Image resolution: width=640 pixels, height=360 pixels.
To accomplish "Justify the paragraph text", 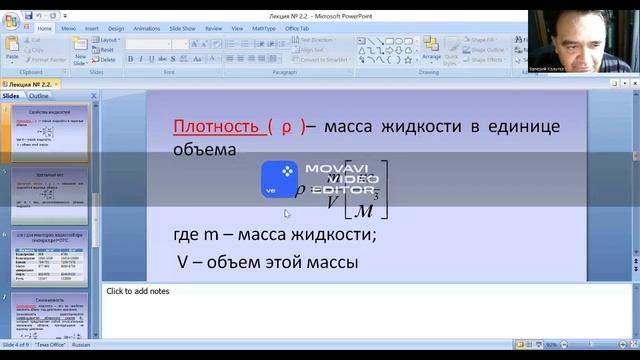I will point(262,59).
